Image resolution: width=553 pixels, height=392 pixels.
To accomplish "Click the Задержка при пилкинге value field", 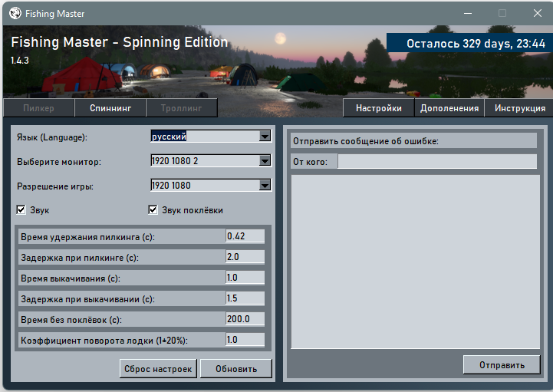I will (x=245, y=257).
